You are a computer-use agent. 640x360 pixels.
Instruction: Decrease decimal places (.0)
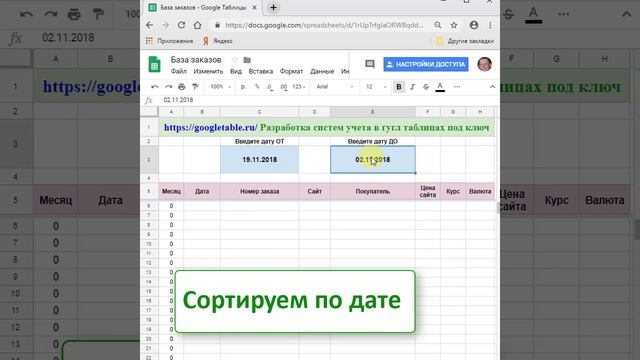tap(270, 87)
